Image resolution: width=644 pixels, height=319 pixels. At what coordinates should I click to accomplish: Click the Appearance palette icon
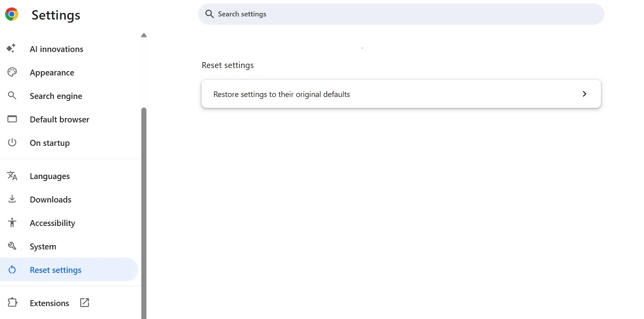tap(12, 72)
